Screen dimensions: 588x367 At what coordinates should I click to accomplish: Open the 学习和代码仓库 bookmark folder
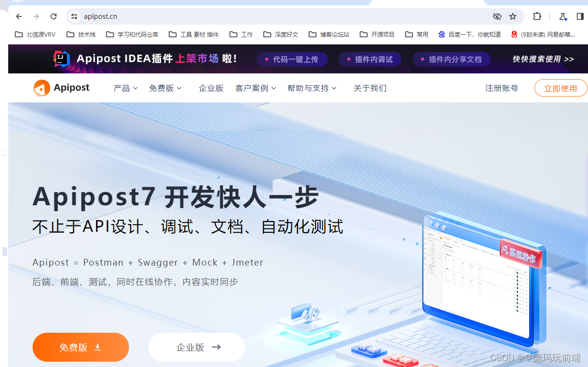coord(132,34)
